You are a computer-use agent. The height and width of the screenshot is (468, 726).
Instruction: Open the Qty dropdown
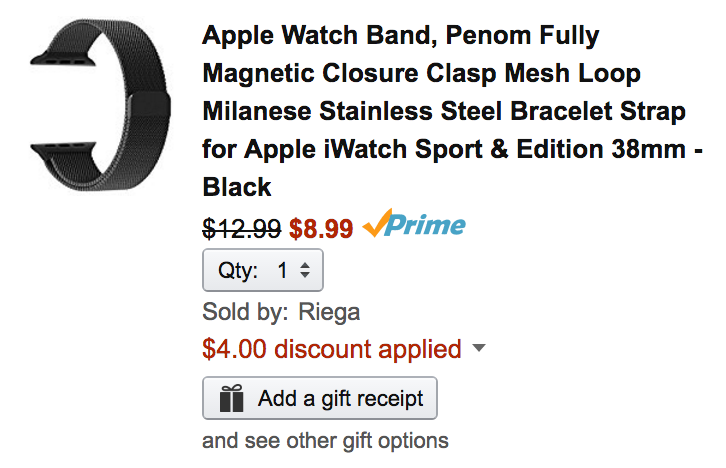(x=262, y=270)
